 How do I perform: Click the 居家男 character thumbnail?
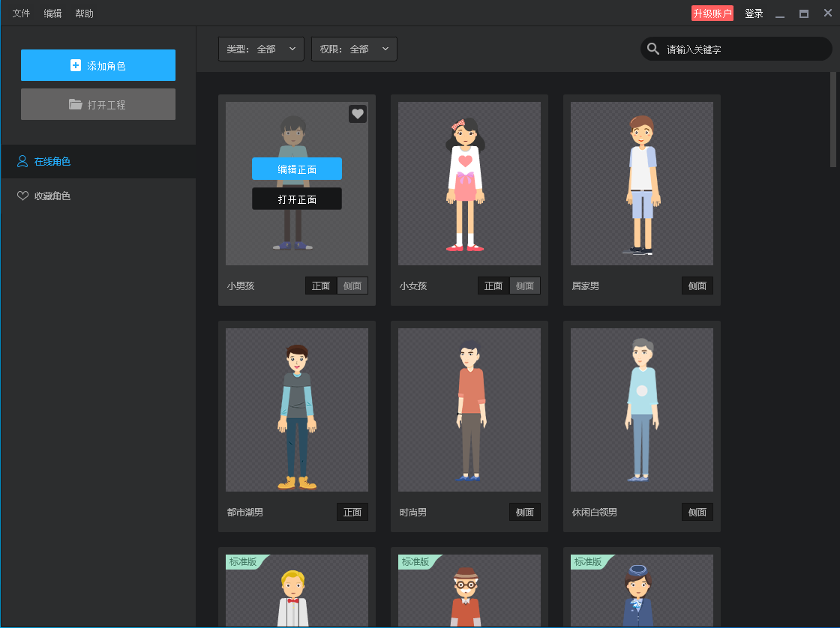pos(642,184)
